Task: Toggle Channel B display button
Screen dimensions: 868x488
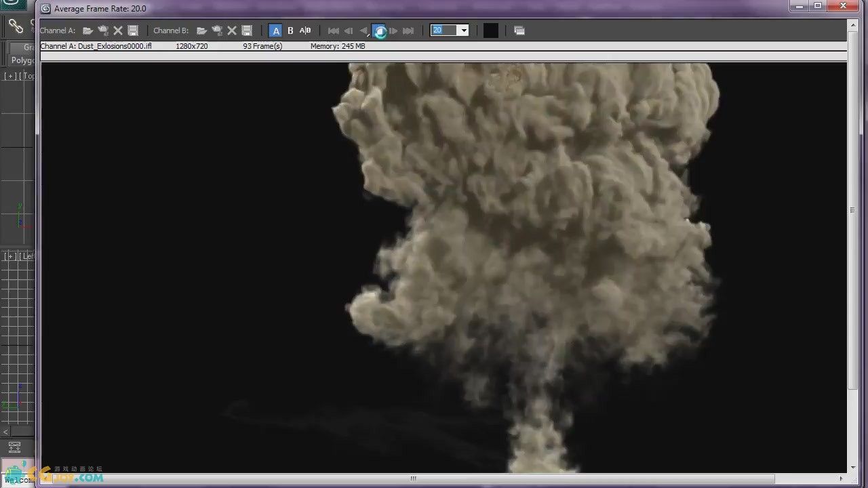Action: pos(290,30)
